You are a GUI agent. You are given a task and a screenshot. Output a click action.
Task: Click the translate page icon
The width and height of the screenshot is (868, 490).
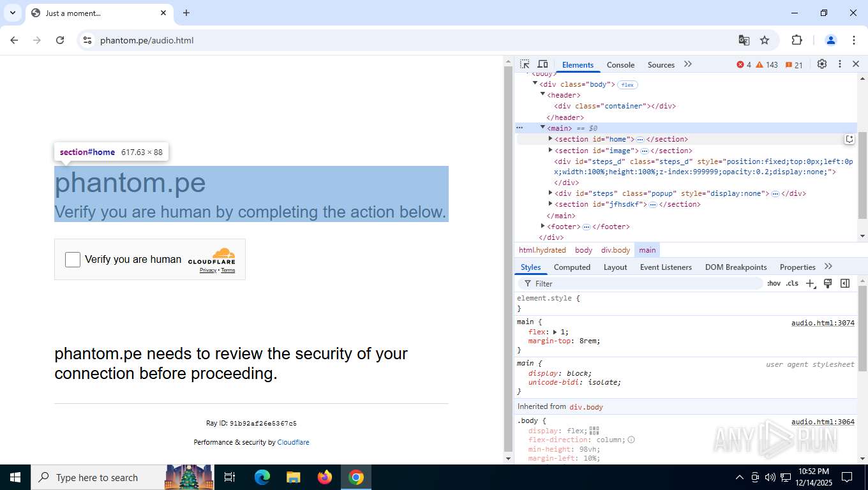pos(744,40)
